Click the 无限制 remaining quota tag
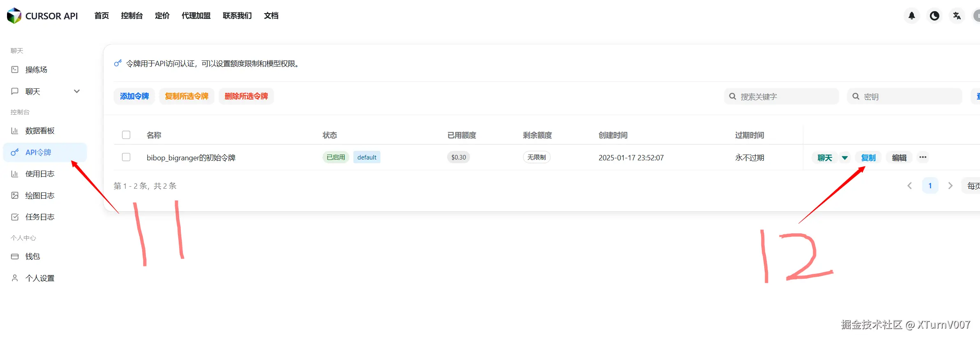Viewport: 980px width, 340px height. (x=537, y=157)
